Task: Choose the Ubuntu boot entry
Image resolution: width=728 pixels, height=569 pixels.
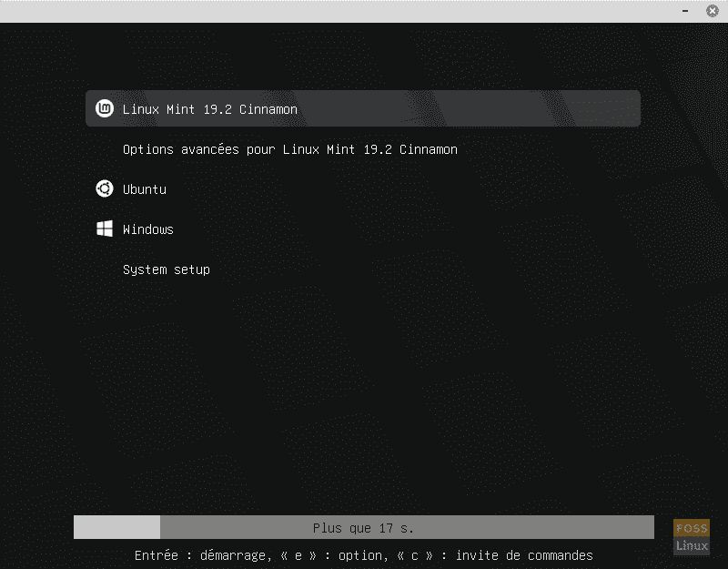Action: tap(145, 189)
